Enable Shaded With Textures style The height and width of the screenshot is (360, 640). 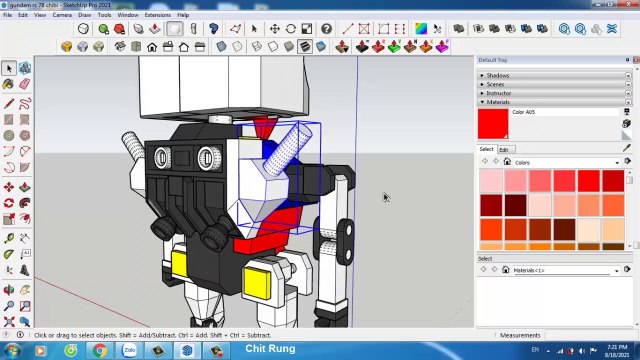[x=305, y=47]
